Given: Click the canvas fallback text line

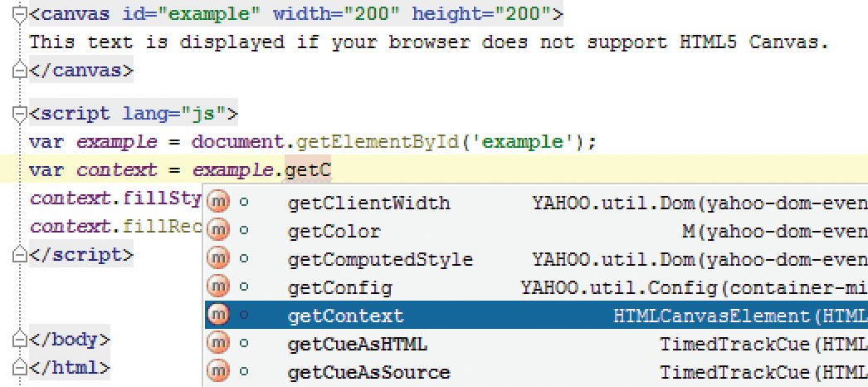Looking at the screenshot, I should (428, 42).
